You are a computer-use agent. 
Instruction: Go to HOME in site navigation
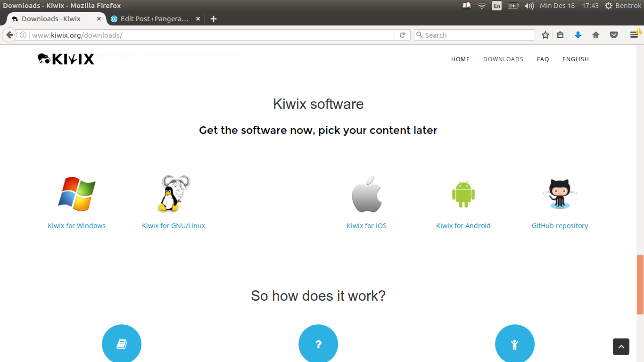(460, 59)
